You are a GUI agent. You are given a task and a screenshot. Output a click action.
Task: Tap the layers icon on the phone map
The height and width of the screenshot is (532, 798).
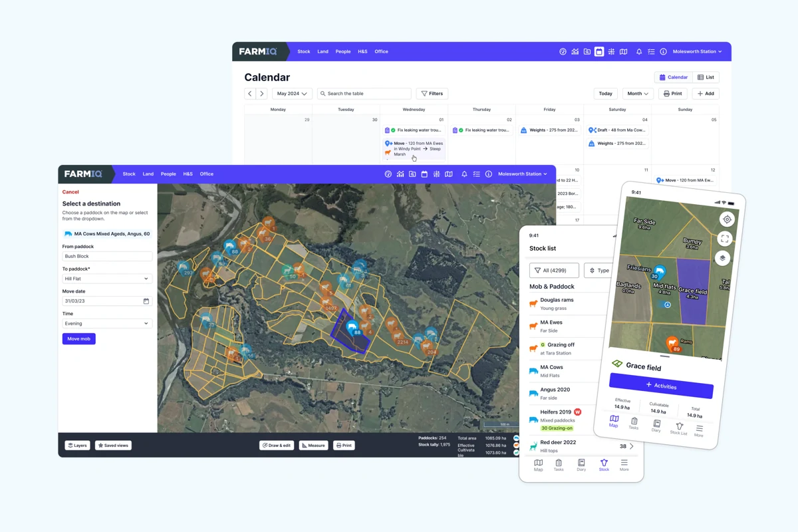tap(723, 259)
